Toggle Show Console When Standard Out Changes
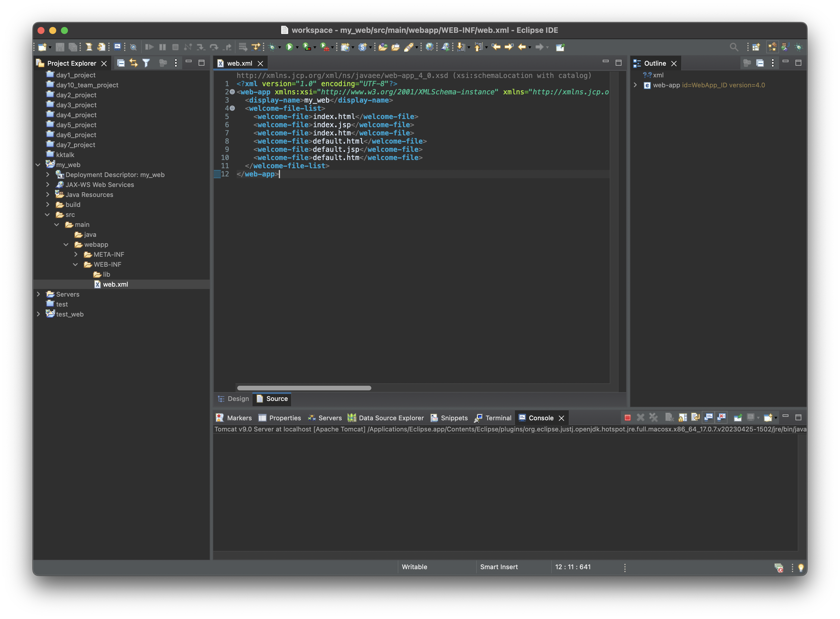The height and width of the screenshot is (619, 840). pyautogui.click(x=708, y=417)
